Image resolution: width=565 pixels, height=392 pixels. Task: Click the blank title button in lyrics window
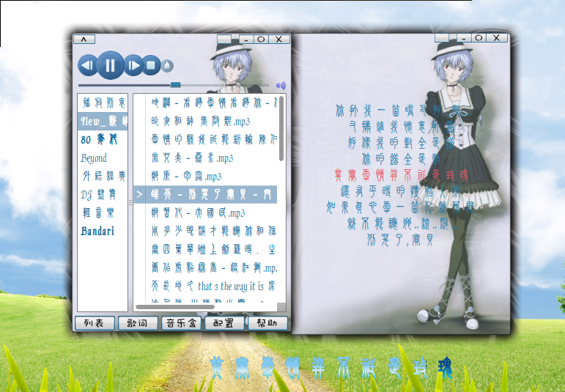coord(442,37)
